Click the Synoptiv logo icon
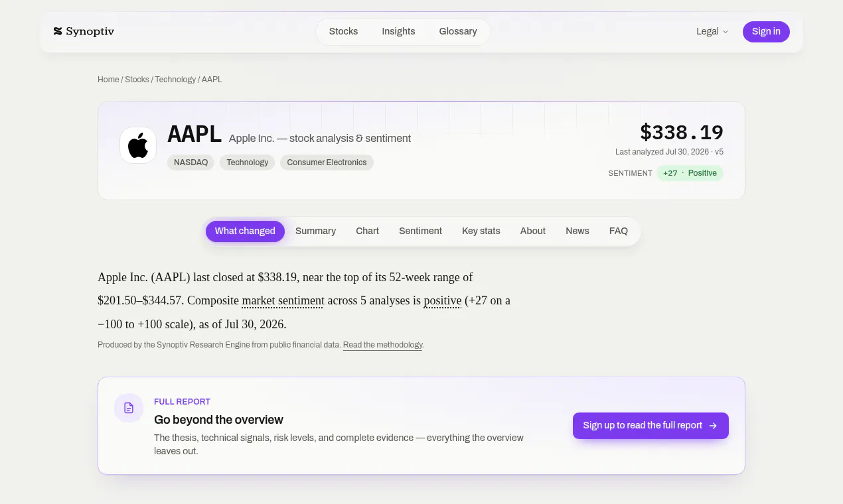843x504 pixels. coord(58,31)
